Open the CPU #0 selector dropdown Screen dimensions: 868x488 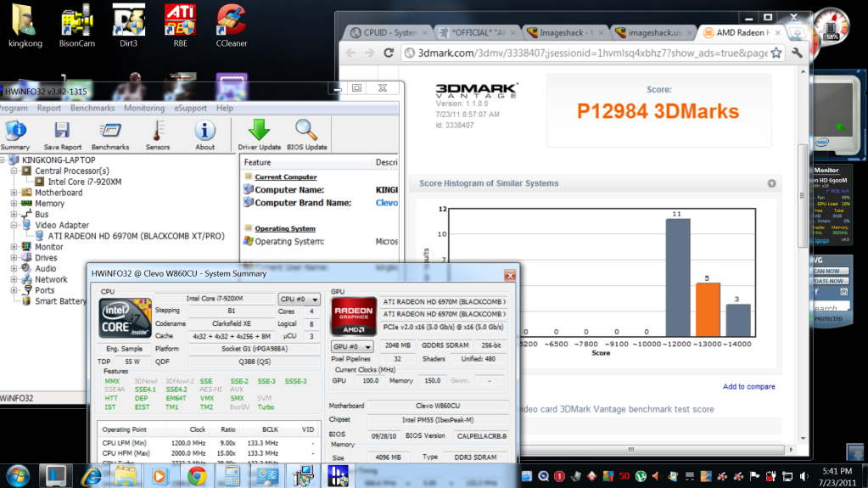(299, 299)
